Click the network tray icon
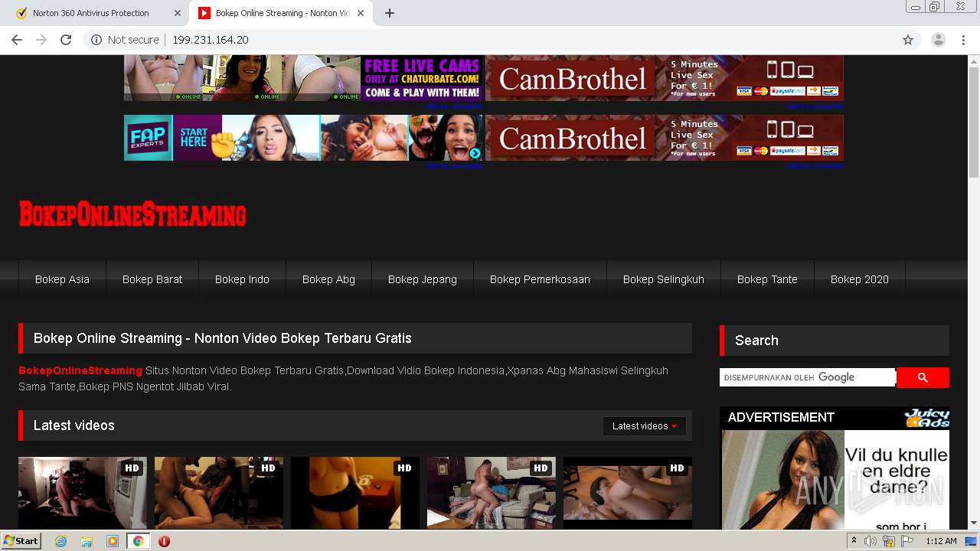The height and width of the screenshot is (551, 980). [x=889, y=541]
